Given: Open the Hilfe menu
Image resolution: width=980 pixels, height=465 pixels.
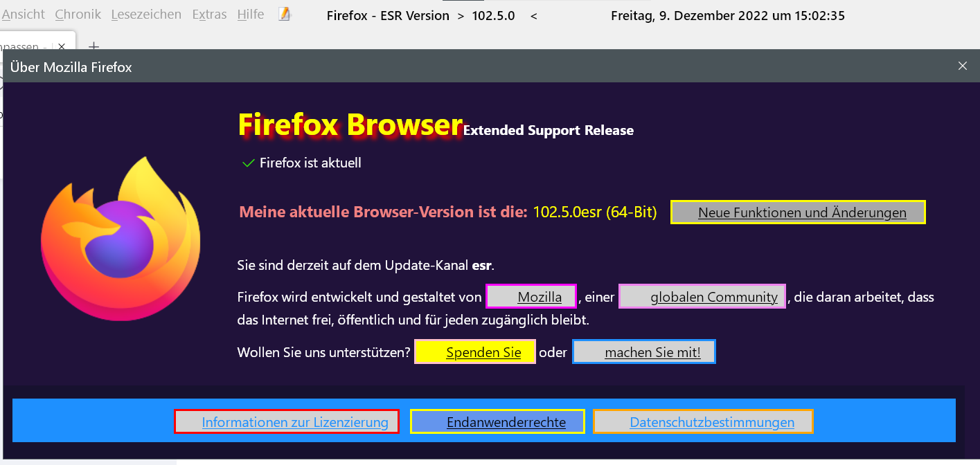Looking at the screenshot, I should 250,15.
